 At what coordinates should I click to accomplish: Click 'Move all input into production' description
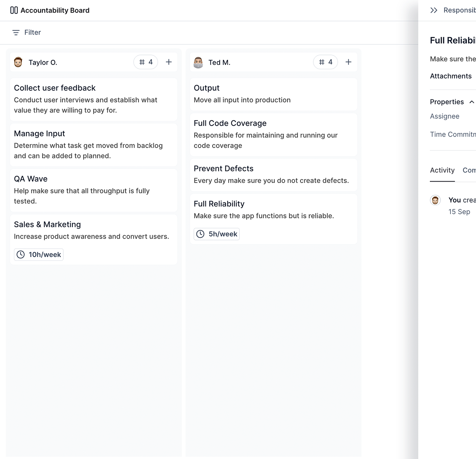click(242, 100)
